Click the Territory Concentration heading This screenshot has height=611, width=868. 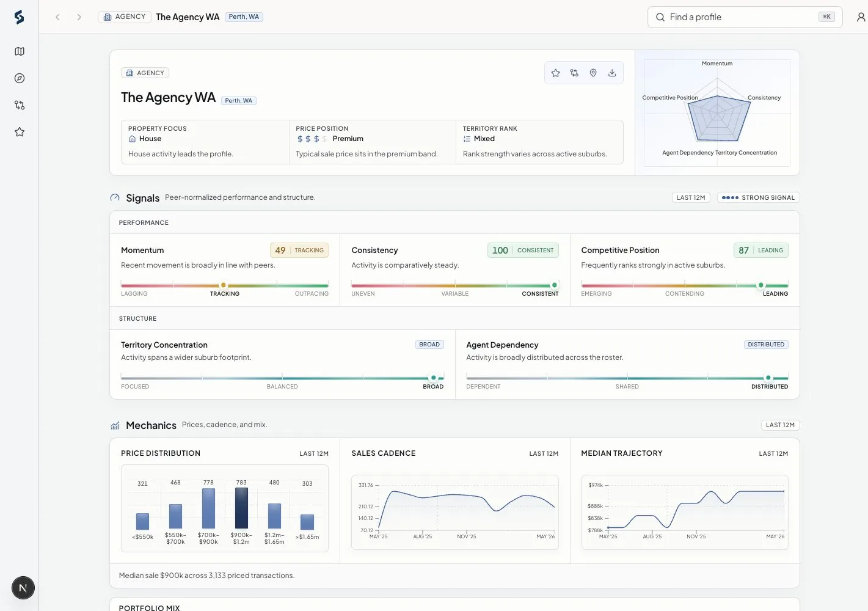point(164,345)
